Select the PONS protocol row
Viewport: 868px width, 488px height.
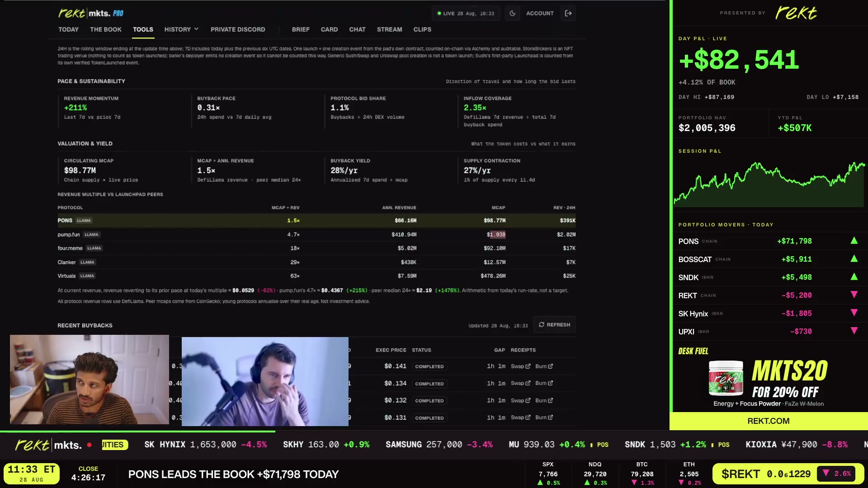[x=316, y=221]
